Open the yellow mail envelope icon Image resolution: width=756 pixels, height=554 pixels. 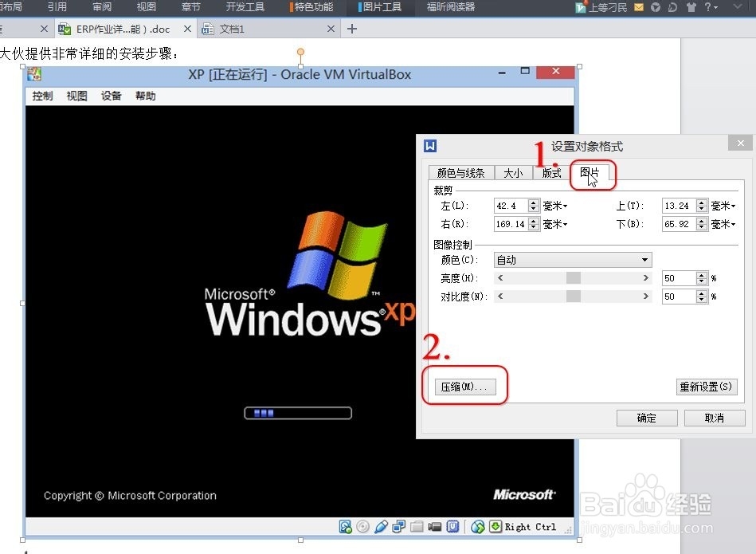[x=639, y=7]
